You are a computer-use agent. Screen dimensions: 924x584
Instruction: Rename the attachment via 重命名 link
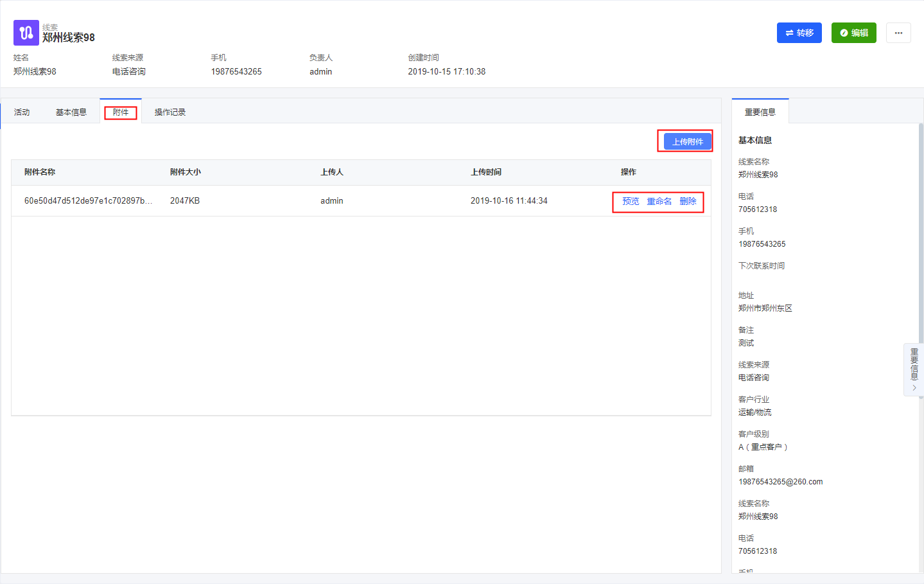(x=659, y=201)
